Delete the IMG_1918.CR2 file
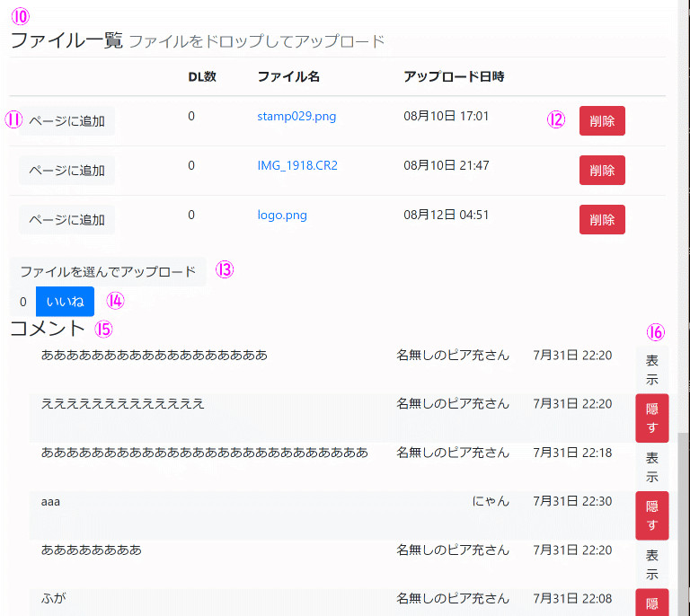The width and height of the screenshot is (690, 616). 602,171
